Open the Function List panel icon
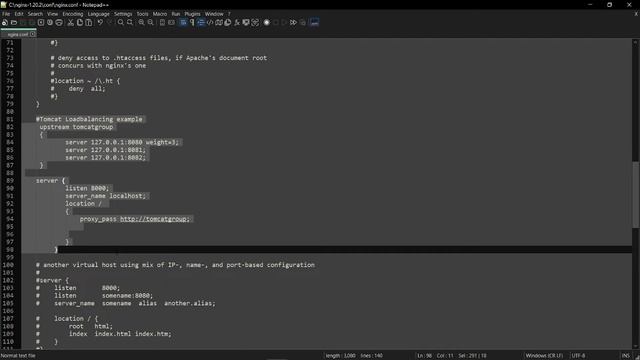This screenshot has height=360, width=640. 237,22
